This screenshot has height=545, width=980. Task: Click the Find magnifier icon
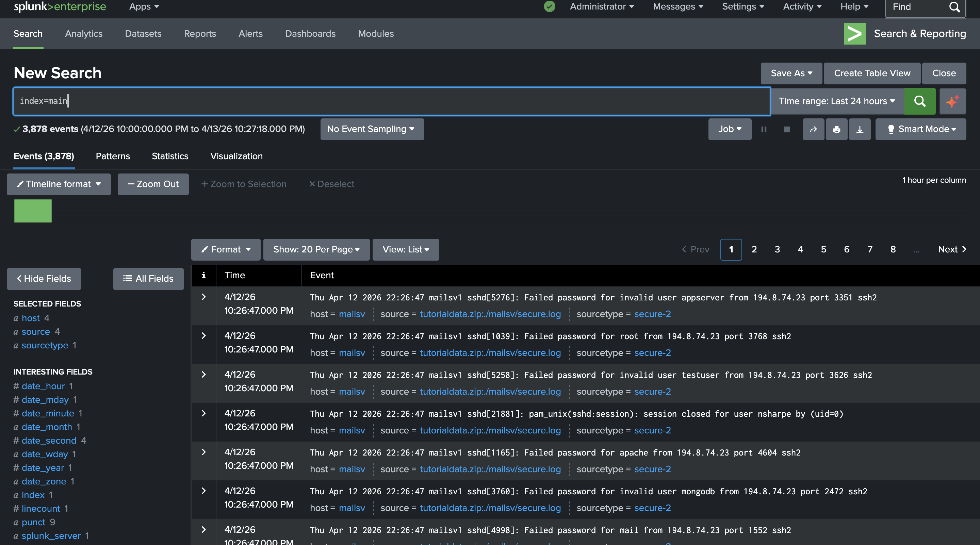tap(954, 7)
